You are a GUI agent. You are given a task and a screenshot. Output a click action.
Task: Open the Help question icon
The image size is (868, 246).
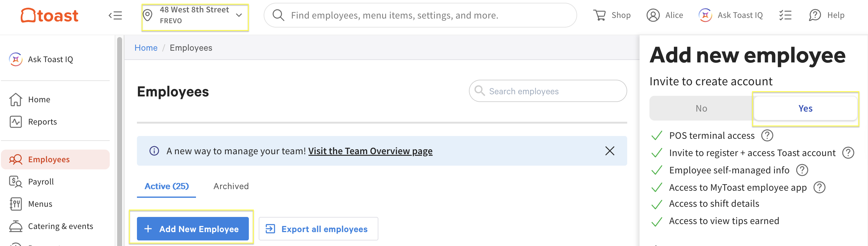(815, 15)
